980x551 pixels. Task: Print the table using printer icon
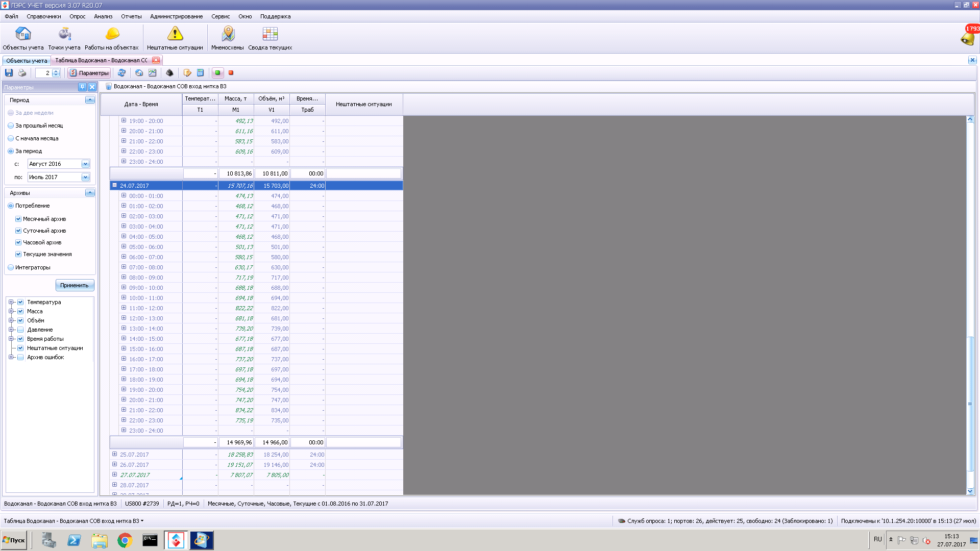[22, 73]
